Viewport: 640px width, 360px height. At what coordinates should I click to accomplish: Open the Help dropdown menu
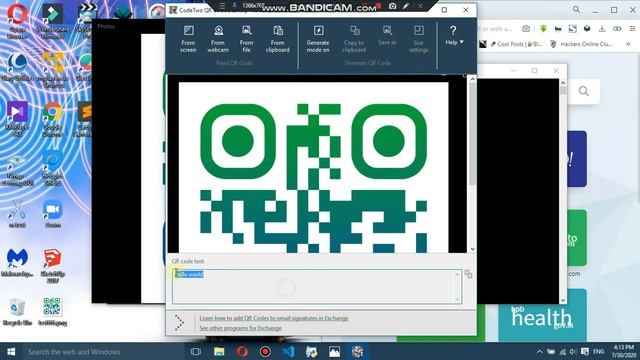[x=454, y=35]
